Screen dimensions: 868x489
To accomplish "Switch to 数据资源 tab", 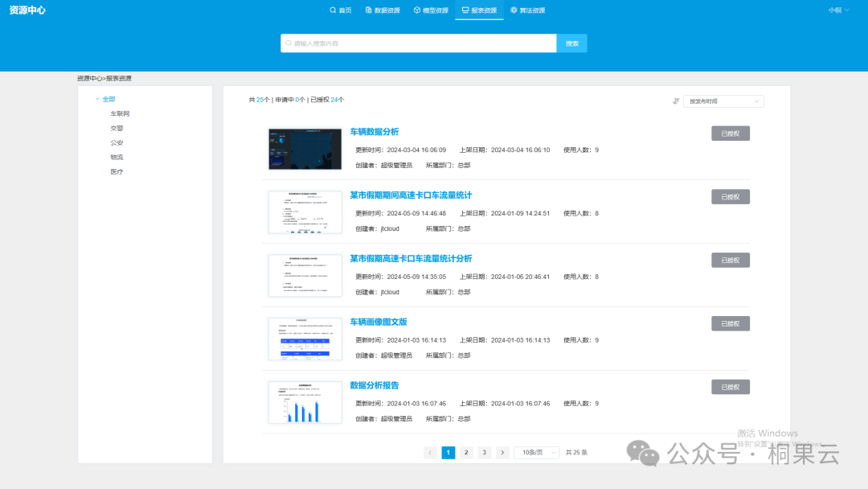I will pyautogui.click(x=383, y=10).
